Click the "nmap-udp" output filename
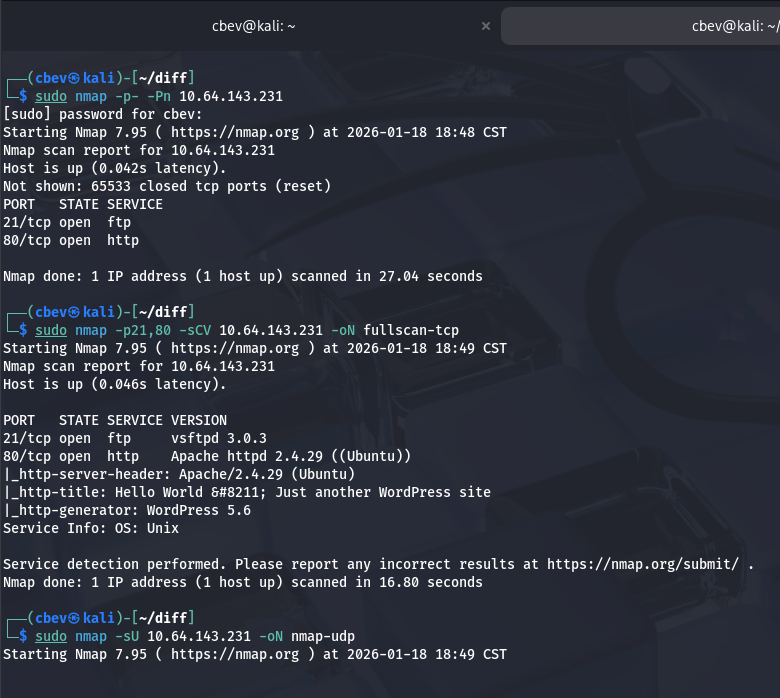The width and height of the screenshot is (780, 698). pyautogui.click(x=323, y=636)
